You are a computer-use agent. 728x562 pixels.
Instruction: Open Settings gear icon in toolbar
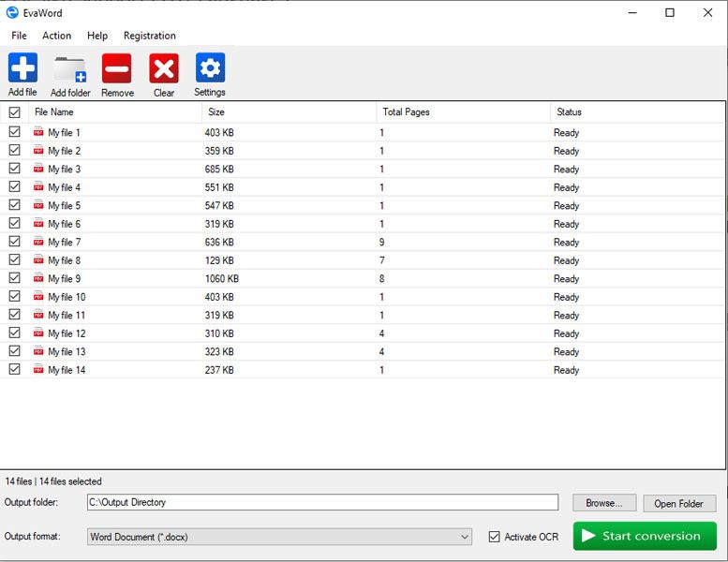tap(210, 68)
